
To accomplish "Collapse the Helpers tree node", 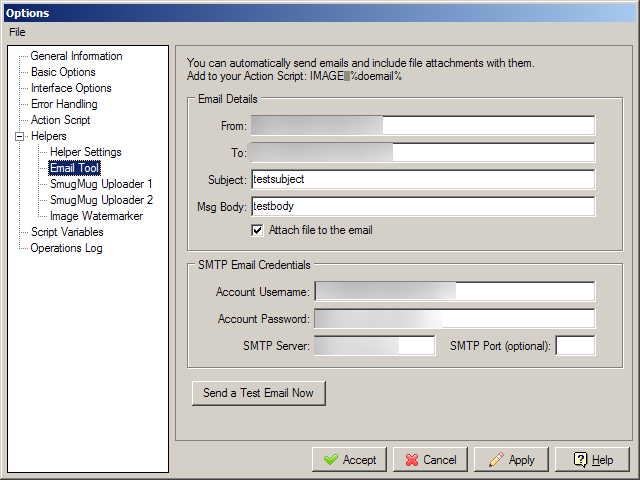I will click(x=19, y=136).
